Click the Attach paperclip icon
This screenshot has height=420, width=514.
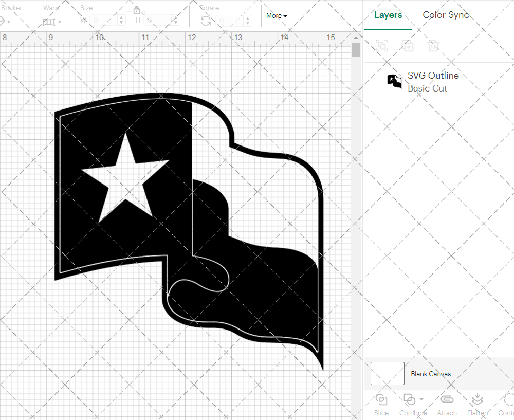point(447,399)
